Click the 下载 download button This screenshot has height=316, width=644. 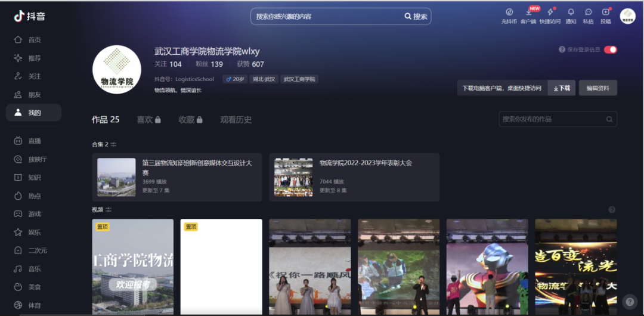(x=561, y=88)
